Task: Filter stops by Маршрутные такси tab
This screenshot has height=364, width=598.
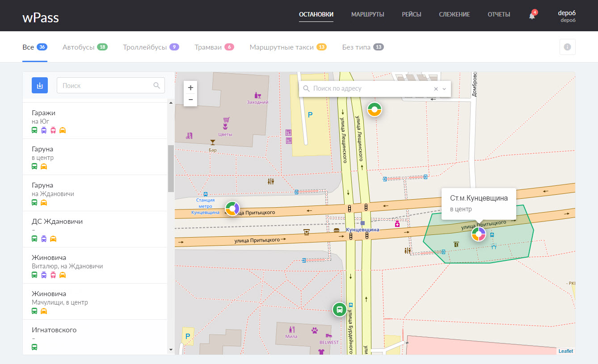Action: coord(282,47)
